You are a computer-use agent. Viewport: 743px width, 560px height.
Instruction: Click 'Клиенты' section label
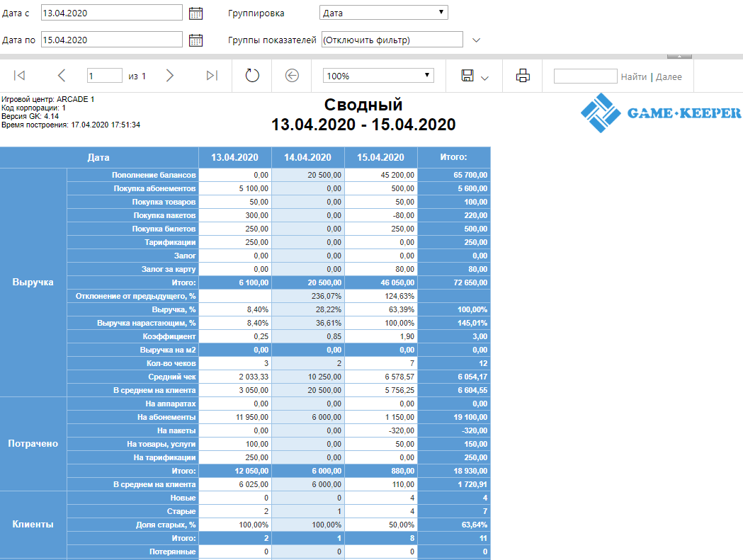click(33, 524)
